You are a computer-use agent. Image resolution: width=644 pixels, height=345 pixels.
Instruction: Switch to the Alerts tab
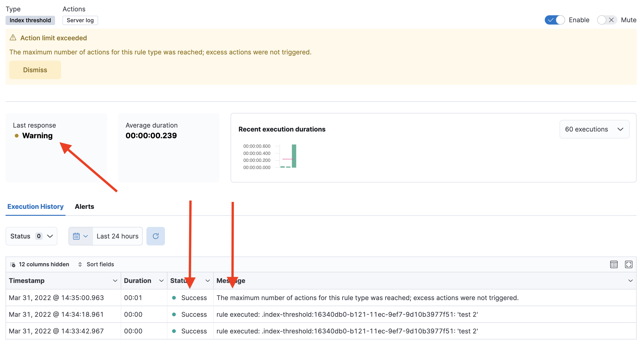tap(84, 206)
